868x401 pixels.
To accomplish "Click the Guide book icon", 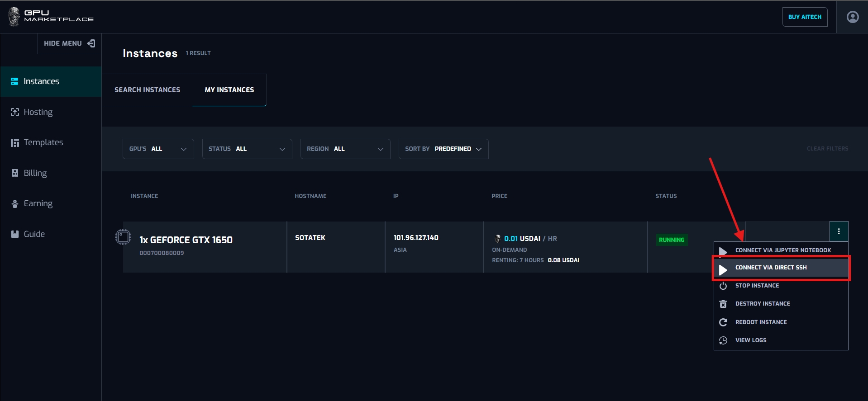I will [x=15, y=234].
